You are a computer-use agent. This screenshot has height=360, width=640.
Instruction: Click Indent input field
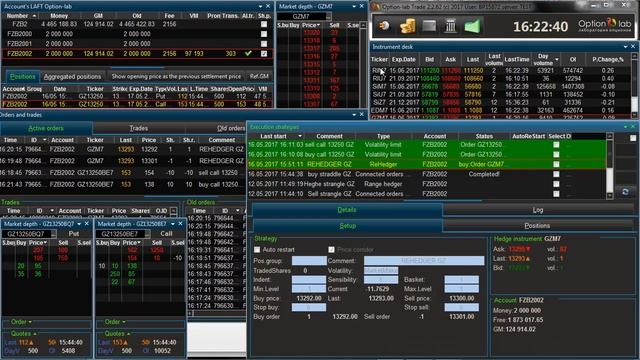coord(309,280)
